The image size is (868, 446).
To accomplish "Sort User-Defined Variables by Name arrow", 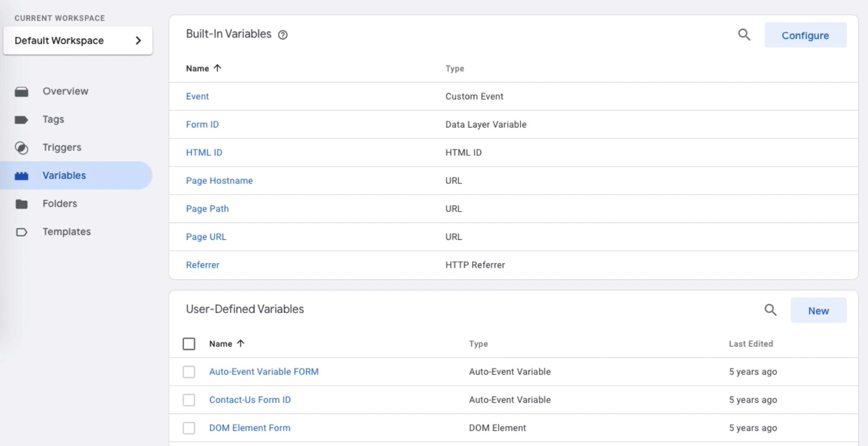I will coord(241,343).
